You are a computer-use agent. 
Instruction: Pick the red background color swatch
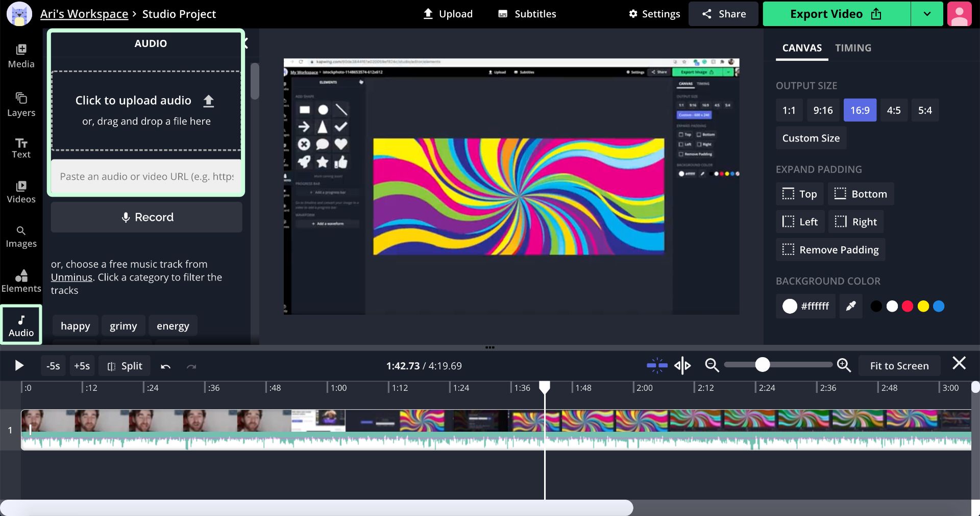pos(908,306)
